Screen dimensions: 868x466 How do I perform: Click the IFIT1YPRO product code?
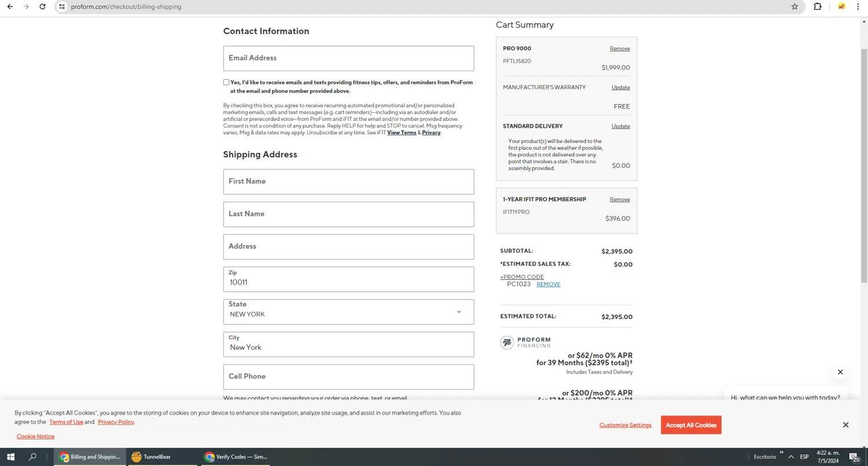coord(516,212)
